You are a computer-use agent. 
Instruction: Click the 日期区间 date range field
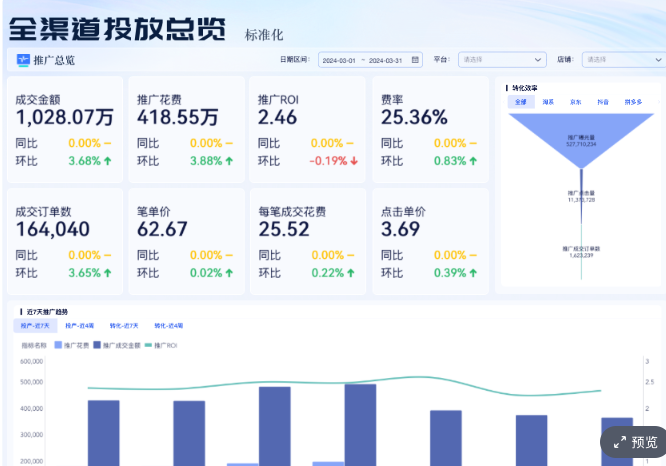pyautogui.click(x=370, y=60)
